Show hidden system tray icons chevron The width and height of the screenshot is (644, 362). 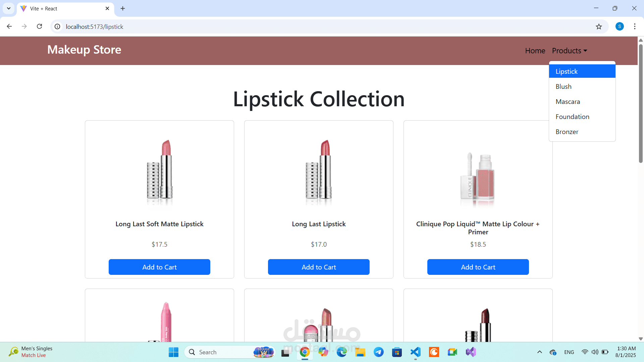[x=539, y=352]
